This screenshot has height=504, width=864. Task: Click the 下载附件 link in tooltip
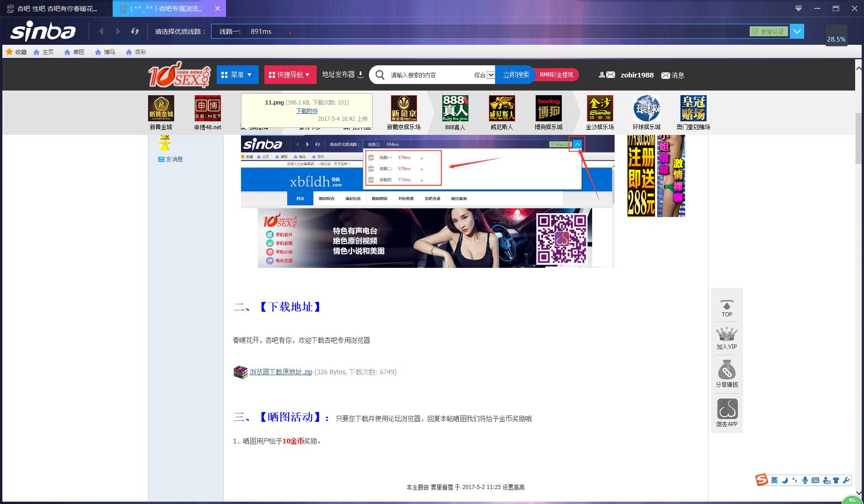pos(307,111)
